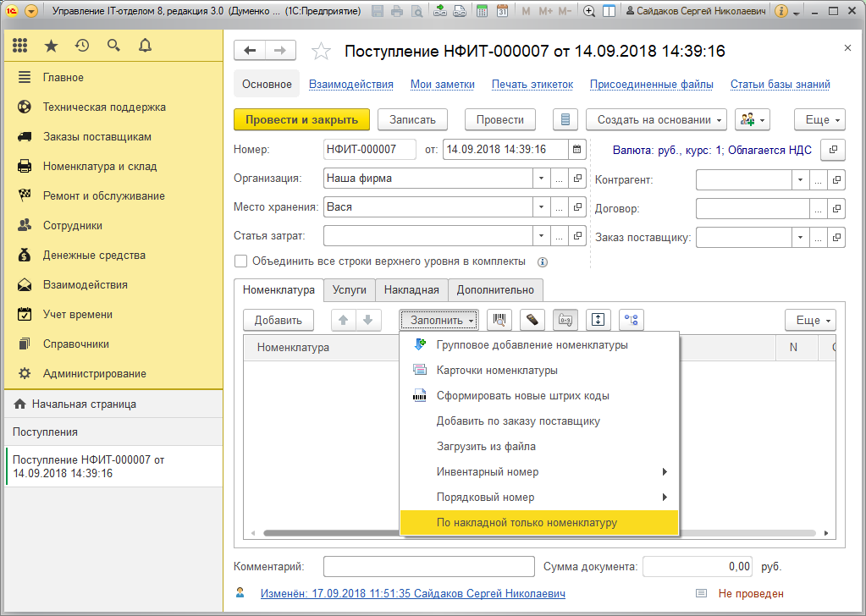This screenshot has width=866, height=616.
Task: Expand the Организация dropdown list
Action: pos(541,179)
